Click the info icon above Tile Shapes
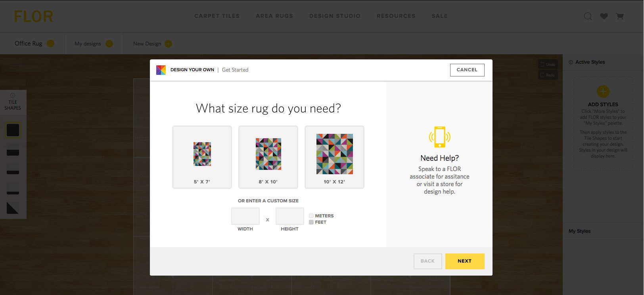This screenshot has height=295, width=644. click(13, 95)
